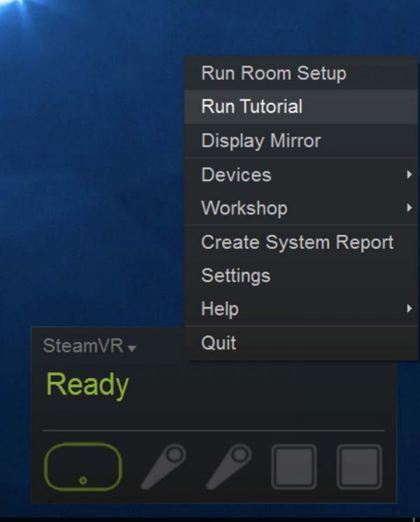Click the first base station icon
The width and height of the screenshot is (420, 522).
pos(294,467)
